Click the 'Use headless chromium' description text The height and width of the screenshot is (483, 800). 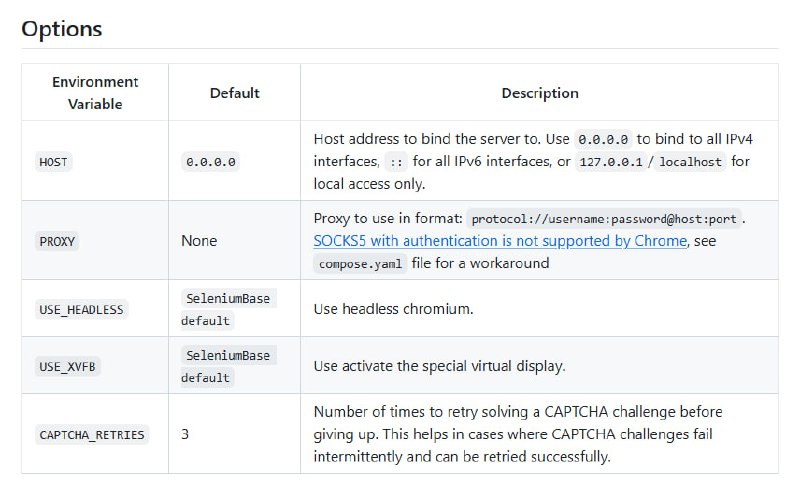393,309
